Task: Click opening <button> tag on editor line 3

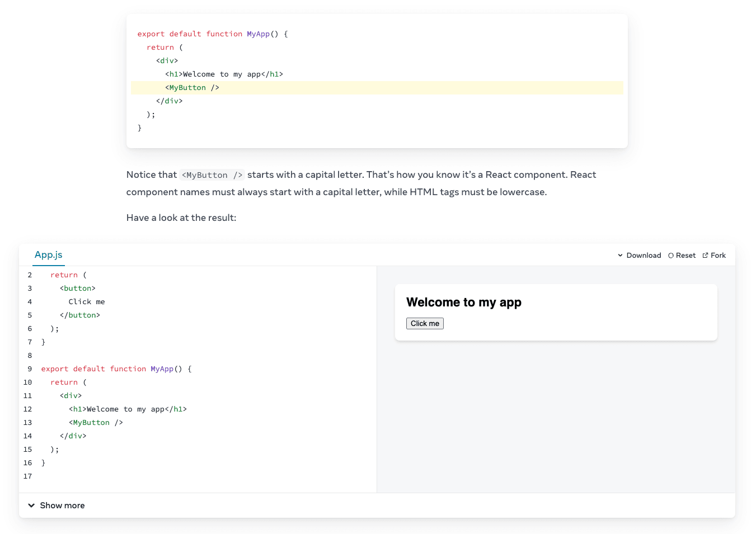Action: [78, 289]
